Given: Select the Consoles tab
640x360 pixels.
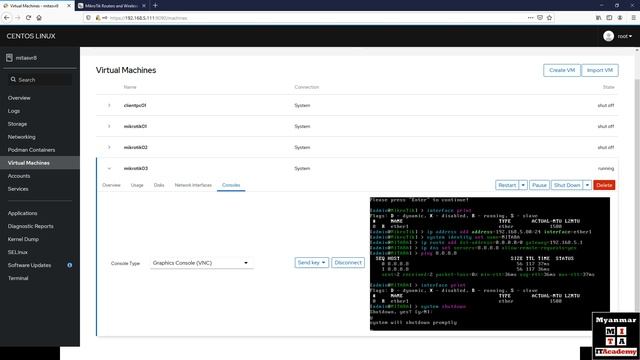Looking at the screenshot, I should pyautogui.click(x=231, y=185).
